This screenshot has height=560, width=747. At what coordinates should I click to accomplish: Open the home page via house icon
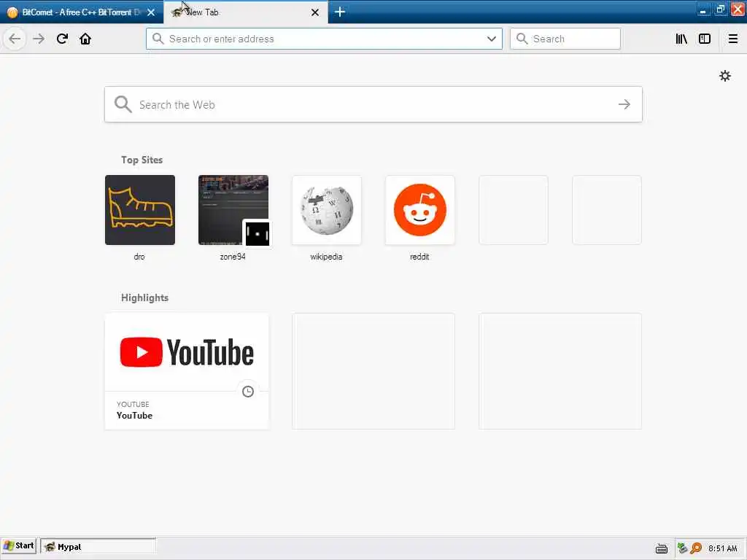pyautogui.click(x=85, y=39)
